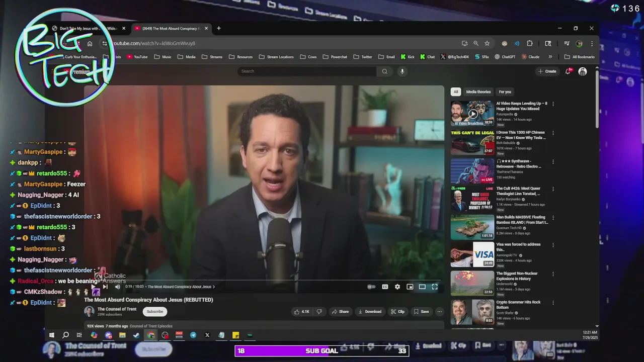Open a new Chrome tab
644x362 pixels.
(x=218, y=29)
